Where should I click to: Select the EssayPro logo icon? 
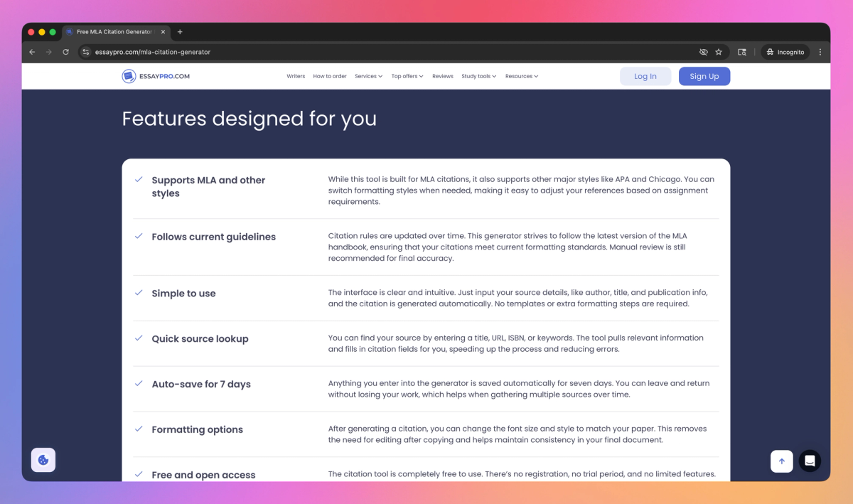129,76
